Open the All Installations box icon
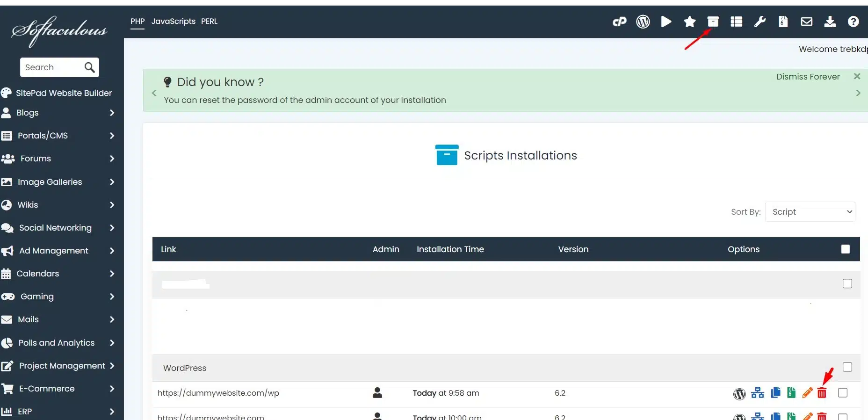868x420 pixels. pos(713,22)
